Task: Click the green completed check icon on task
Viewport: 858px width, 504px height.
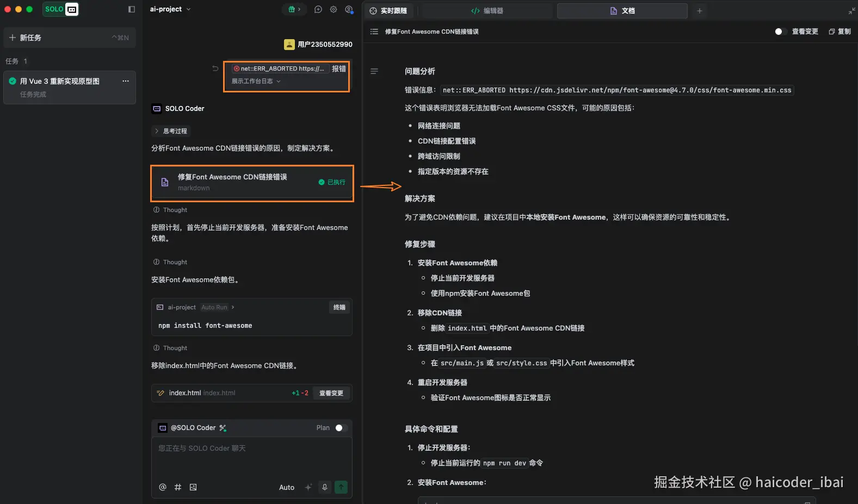Action: tap(13, 81)
